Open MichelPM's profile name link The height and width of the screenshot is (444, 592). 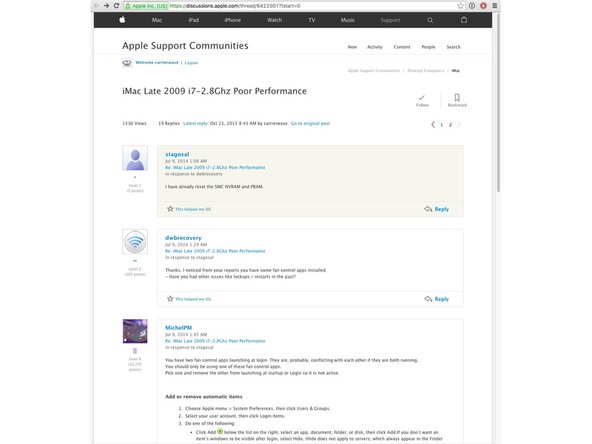pos(178,327)
